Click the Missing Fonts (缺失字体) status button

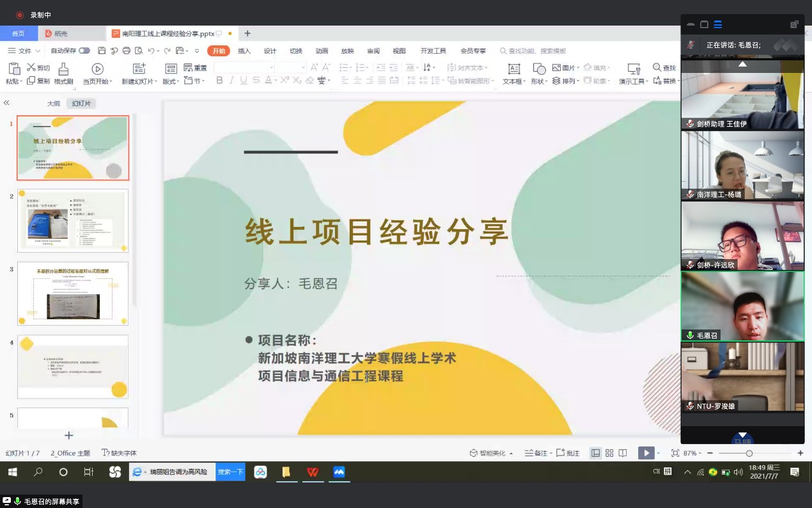click(x=120, y=453)
